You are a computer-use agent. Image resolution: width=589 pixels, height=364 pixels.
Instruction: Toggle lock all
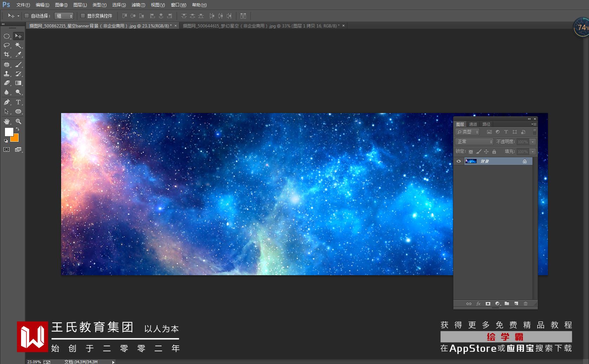(x=494, y=152)
